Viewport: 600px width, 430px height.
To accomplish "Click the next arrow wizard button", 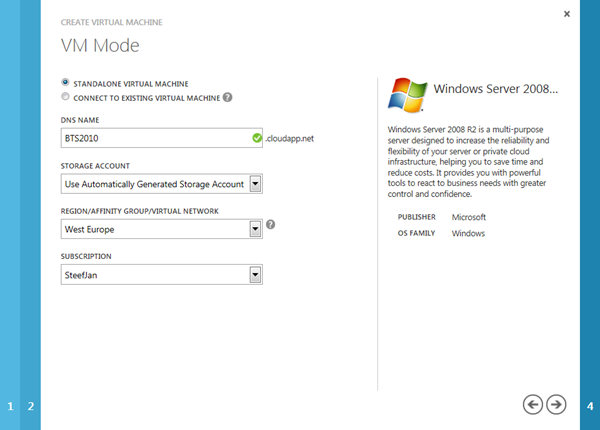I will coord(557,404).
